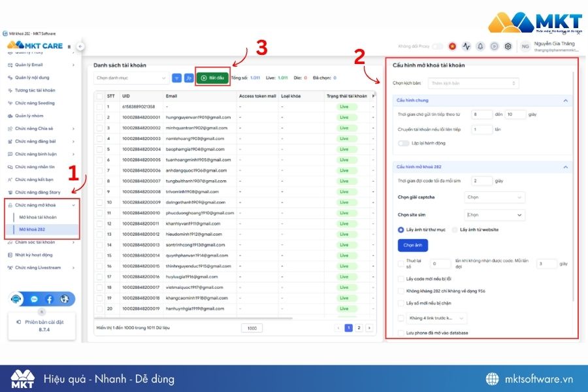The height and width of the screenshot is (392, 588).
Task: Click the blue filter icon button
Action: tap(176, 78)
